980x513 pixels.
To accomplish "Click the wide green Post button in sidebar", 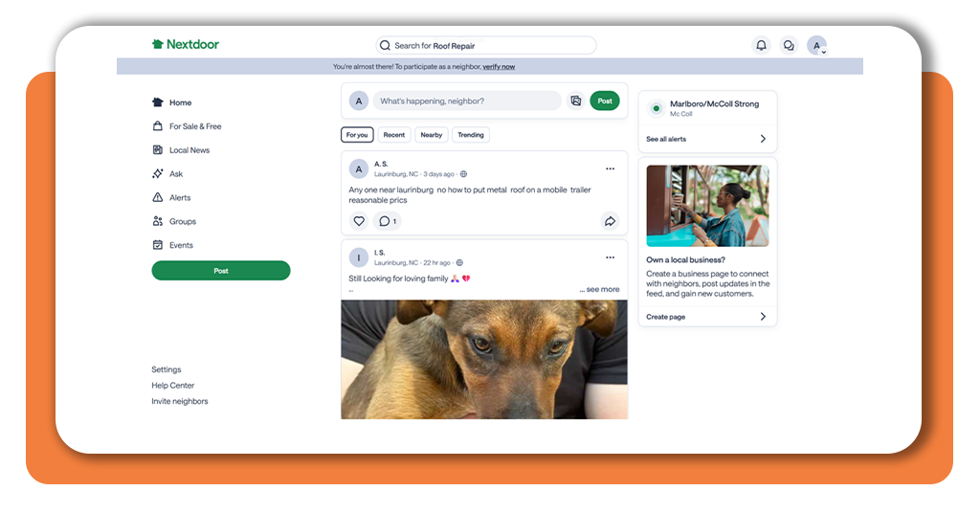I will pos(221,271).
